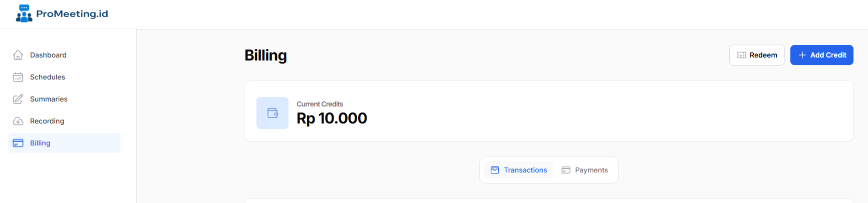The width and height of the screenshot is (868, 203).
Task: Open Dashboard from the sidebar
Action: click(x=48, y=55)
